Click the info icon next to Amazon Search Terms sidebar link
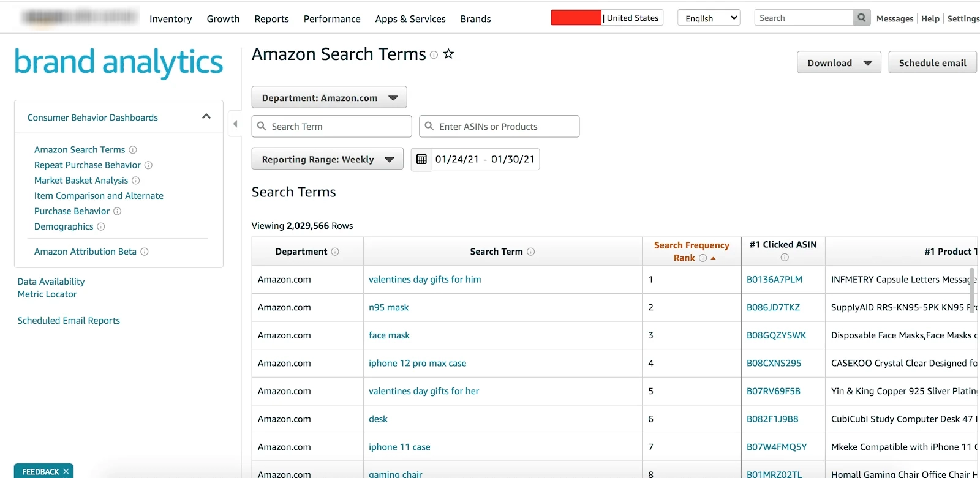Screen dimensions: 980x478 click(133, 150)
